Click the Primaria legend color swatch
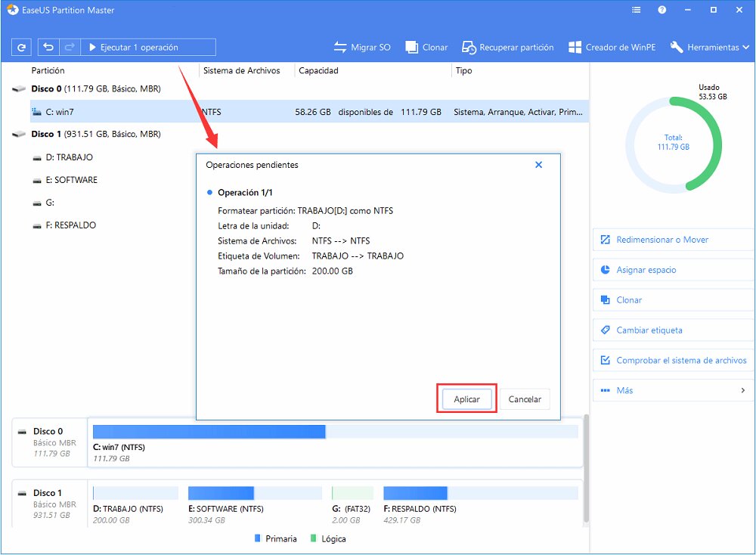This screenshot has height=555, width=756. coord(258,538)
